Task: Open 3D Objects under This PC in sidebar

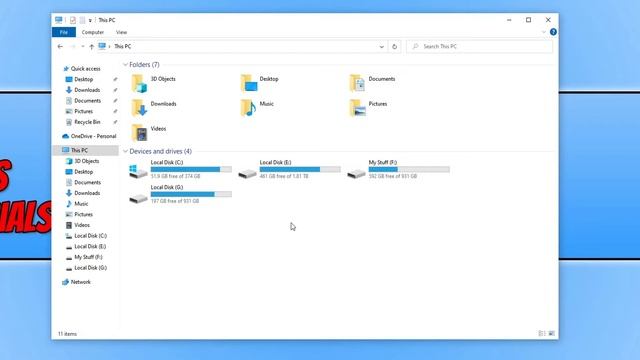Action: 82,161
